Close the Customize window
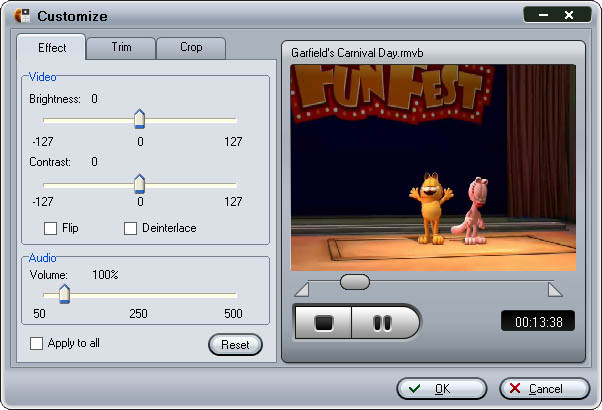The image size is (602, 410). click(569, 15)
